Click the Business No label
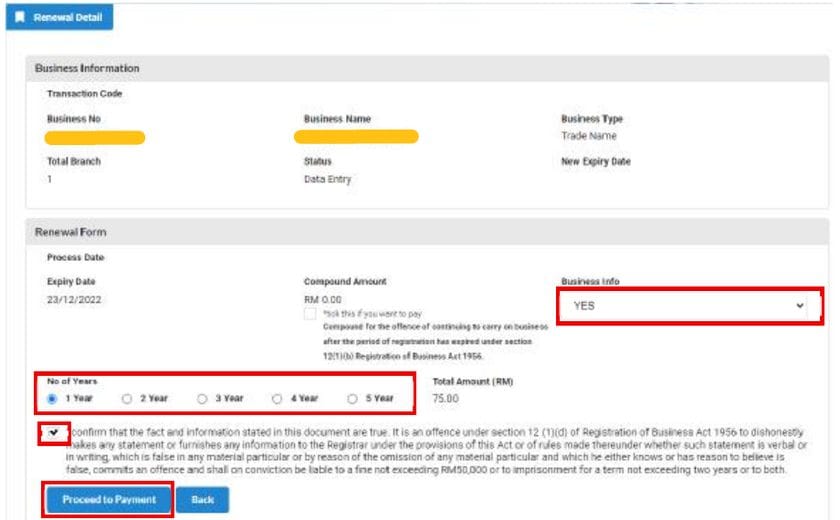This screenshot has width=840, height=520. pyautogui.click(x=74, y=119)
